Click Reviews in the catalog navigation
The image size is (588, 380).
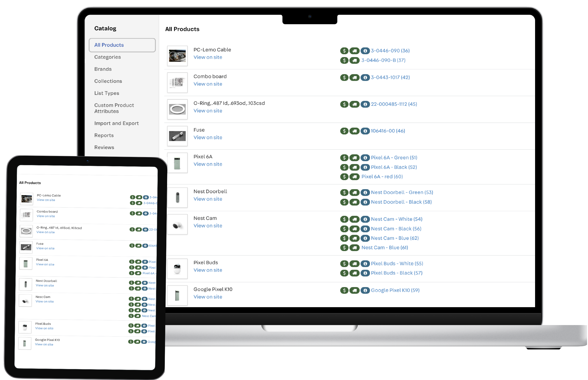[x=104, y=147]
